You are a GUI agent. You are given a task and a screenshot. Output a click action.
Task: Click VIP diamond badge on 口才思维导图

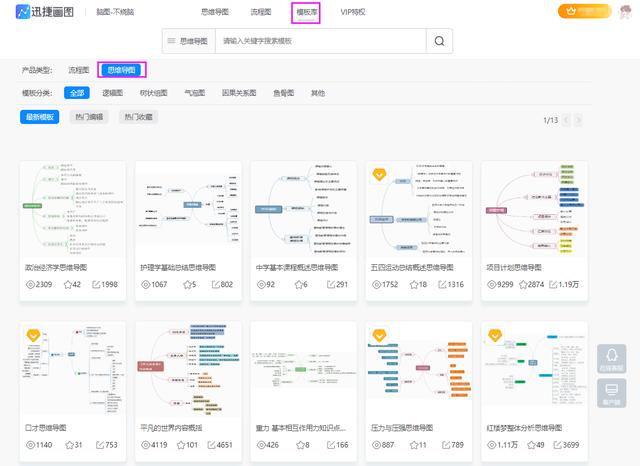click(x=33, y=335)
